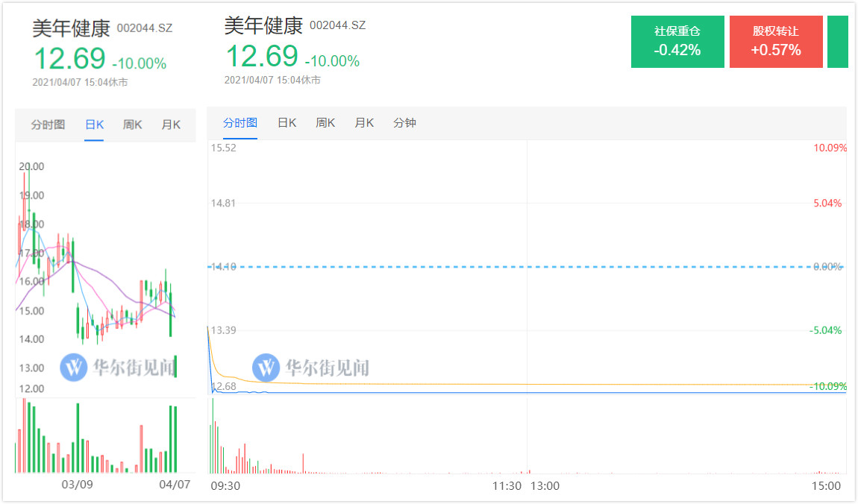The image size is (858, 504).
Task: Click the 13:00 time axis label
Action: 545,485
